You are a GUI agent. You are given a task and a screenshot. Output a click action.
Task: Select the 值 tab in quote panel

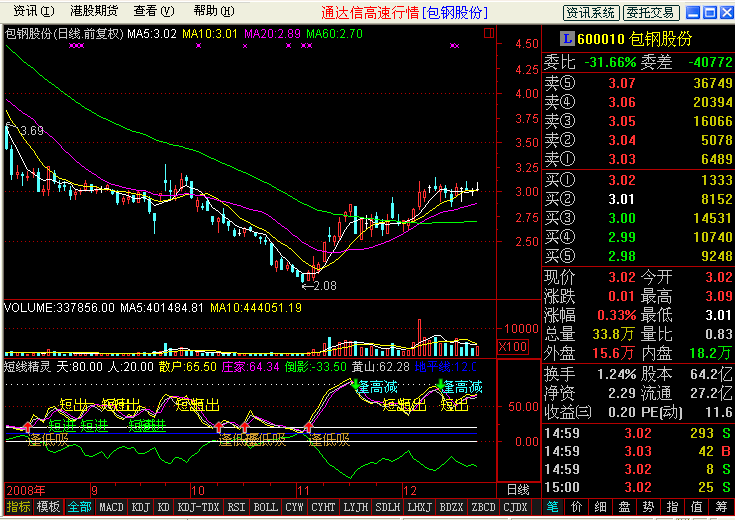pyautogui.click(x=697, y=507)
